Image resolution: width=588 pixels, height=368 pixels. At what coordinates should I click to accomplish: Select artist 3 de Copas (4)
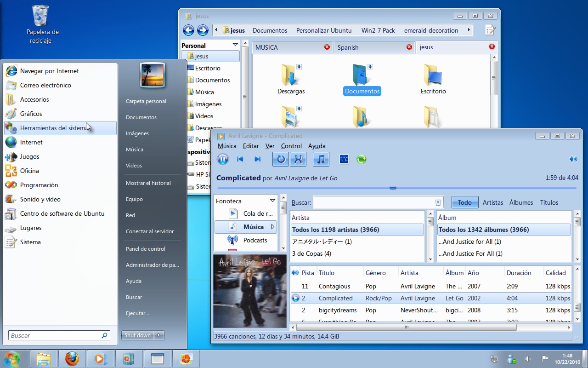point(357,253)
